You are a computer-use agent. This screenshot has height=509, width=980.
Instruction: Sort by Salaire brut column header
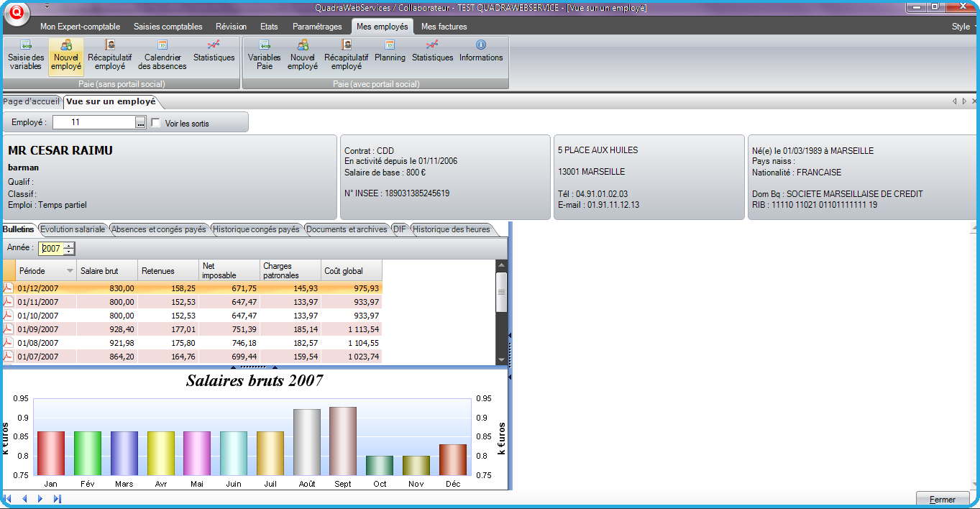107,271
